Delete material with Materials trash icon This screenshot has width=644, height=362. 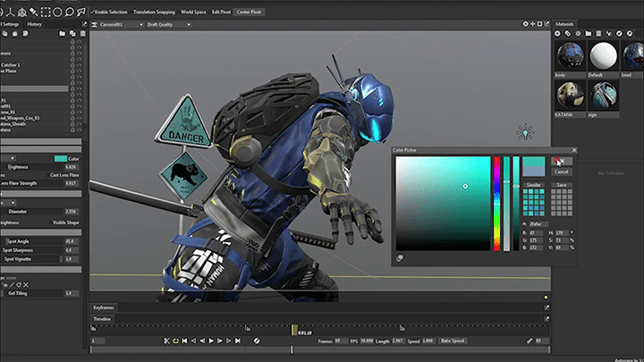click(598, 34)
